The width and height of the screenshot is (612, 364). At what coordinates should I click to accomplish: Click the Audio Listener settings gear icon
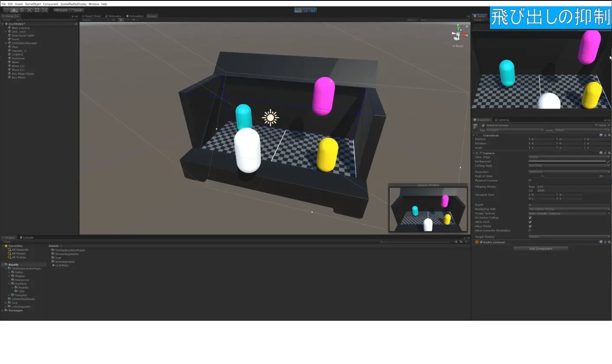pyautogui.click(x=609, y=242)
